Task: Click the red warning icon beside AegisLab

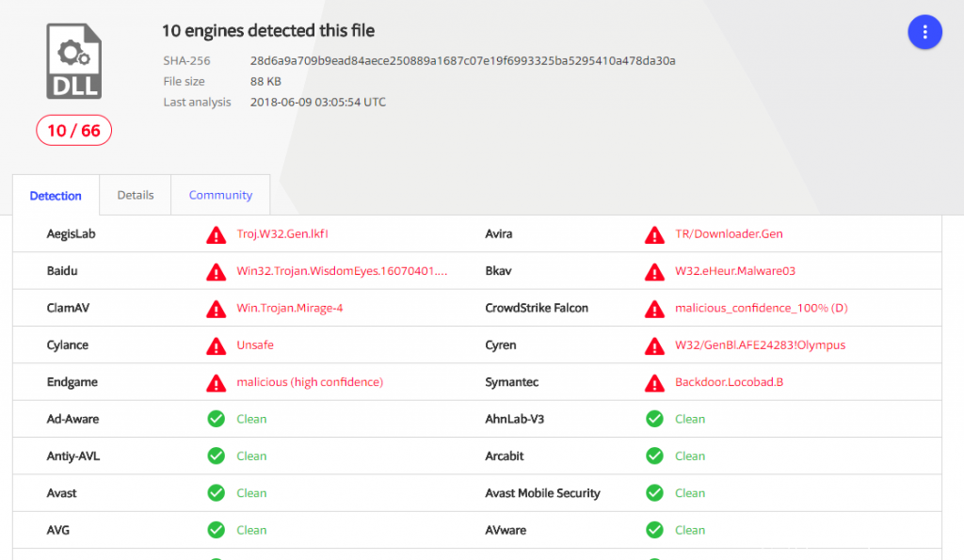Action: pos(217,234)
